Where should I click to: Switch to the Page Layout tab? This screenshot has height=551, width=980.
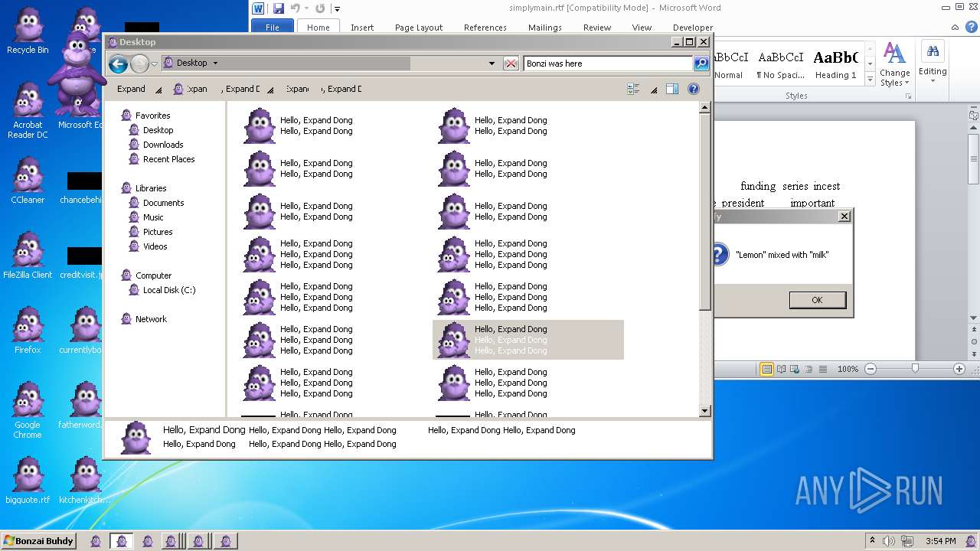click(x=419, y=27)
